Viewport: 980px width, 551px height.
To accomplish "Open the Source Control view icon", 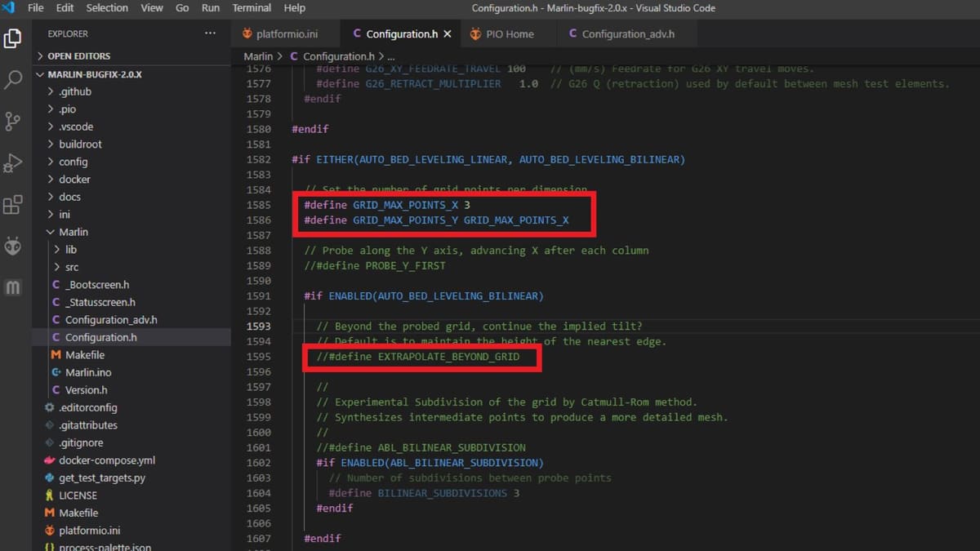I will tap(13, 122).
